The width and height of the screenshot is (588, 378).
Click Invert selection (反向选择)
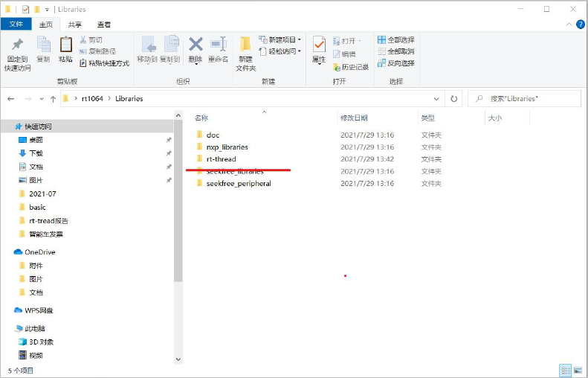coord(396,63)
